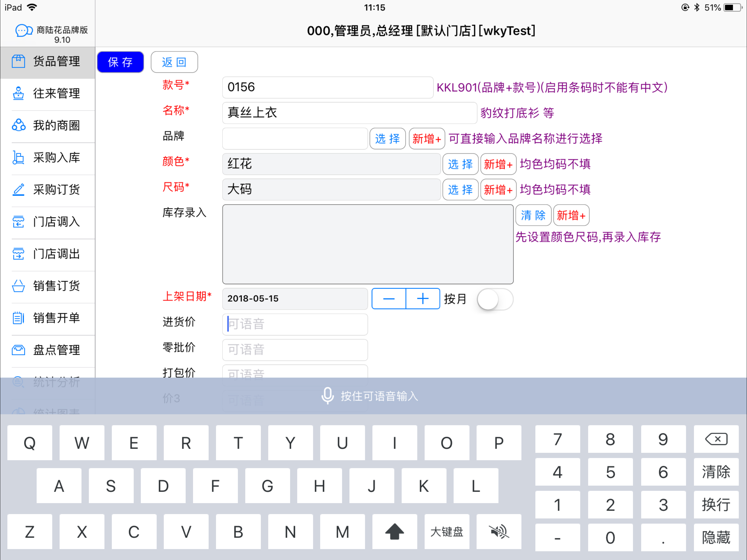Toggle the 按月 switch

coord(495,299)
